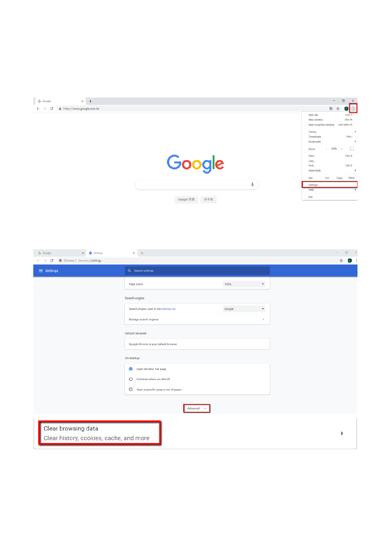
Task: Open the search engine Google dropdown
Action: [x=244, y=309]
